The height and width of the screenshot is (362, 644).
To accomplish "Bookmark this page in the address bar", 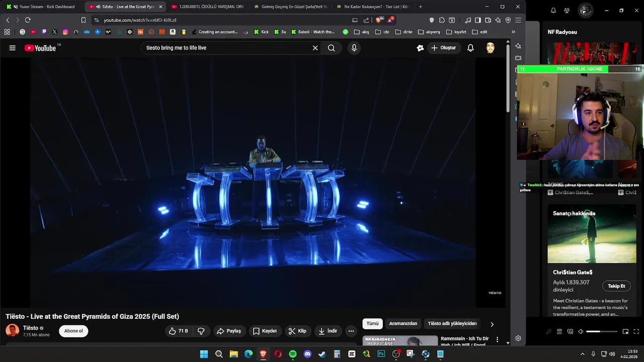I will [x=84, y=20].
